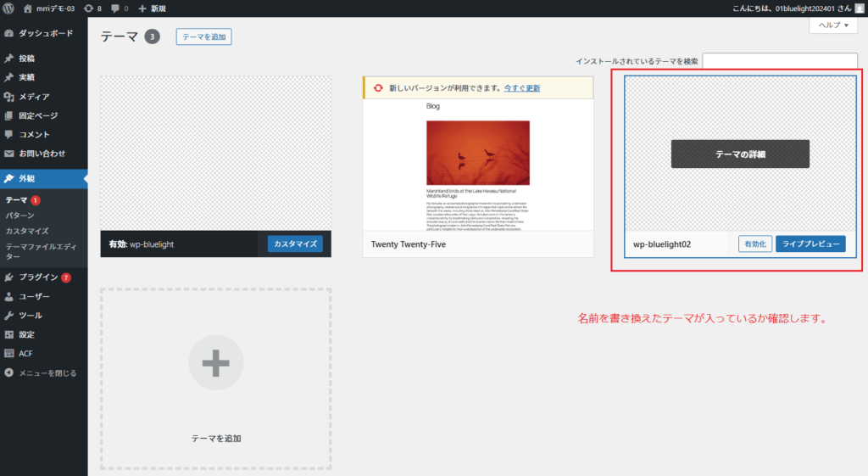Open プラグイン menu with plug icon

[x=9, y=277]
